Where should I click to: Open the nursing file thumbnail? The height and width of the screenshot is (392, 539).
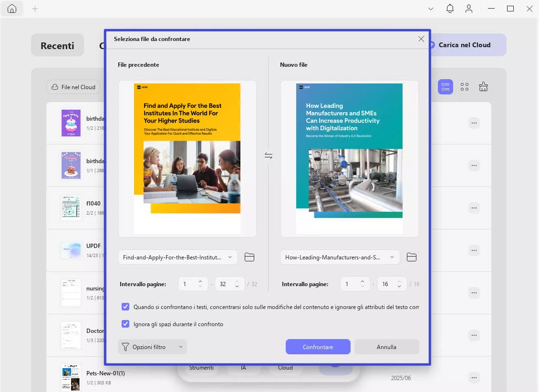pyautogui.click(x=71, y=293)
